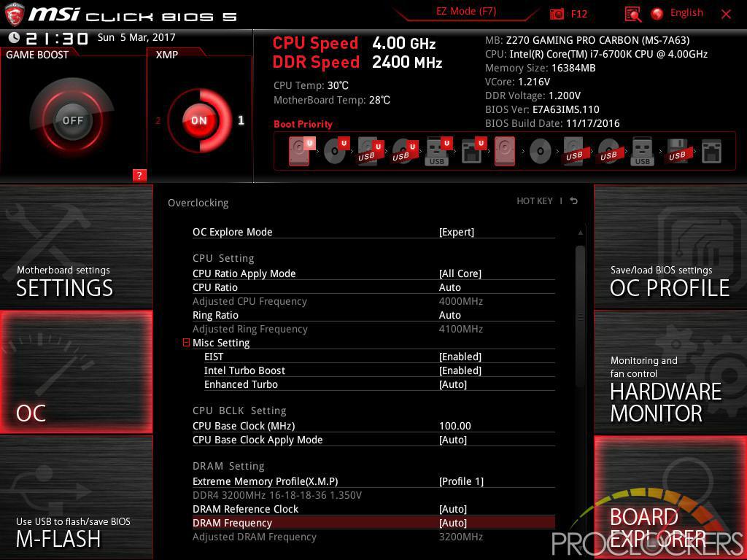
Task: Open the English language selector globe
Action: pyautogui.click(x=657, y=14)
